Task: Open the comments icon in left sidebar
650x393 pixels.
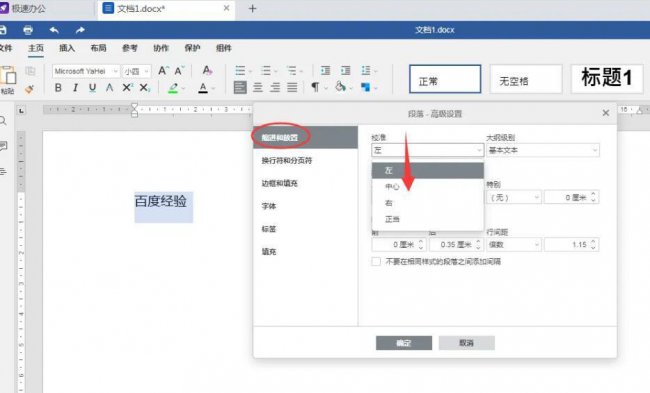Action: (3, 146)
